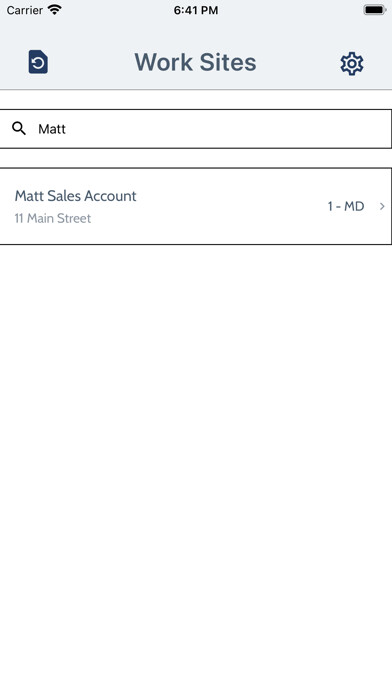Select the 11 Main Street address line
392x696 pixels.
coord(53,218)
